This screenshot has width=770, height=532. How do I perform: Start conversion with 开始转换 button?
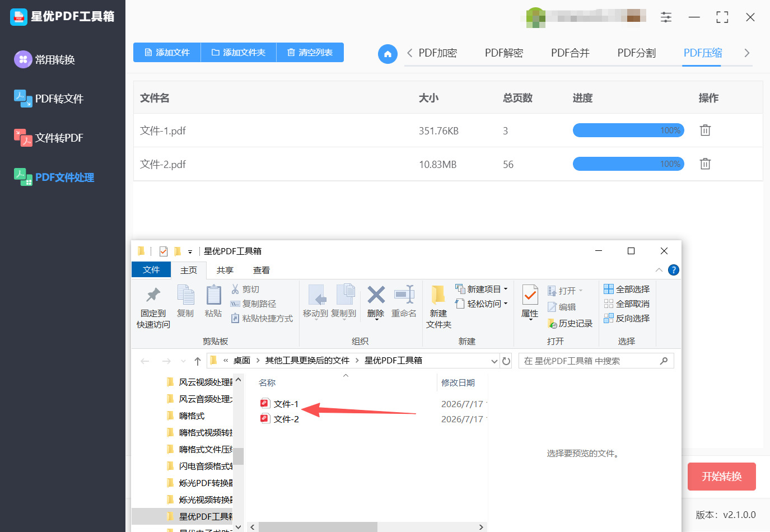[x=722, y=477]
